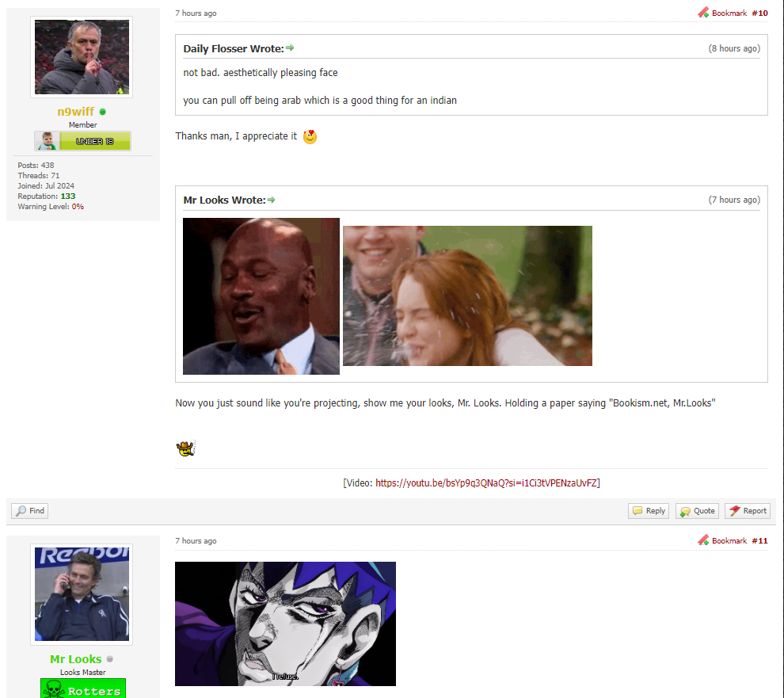Image resolution: width=784 pixels, height=698 pixels.
Task: Bookmark post #11
Action: point(722,540)
